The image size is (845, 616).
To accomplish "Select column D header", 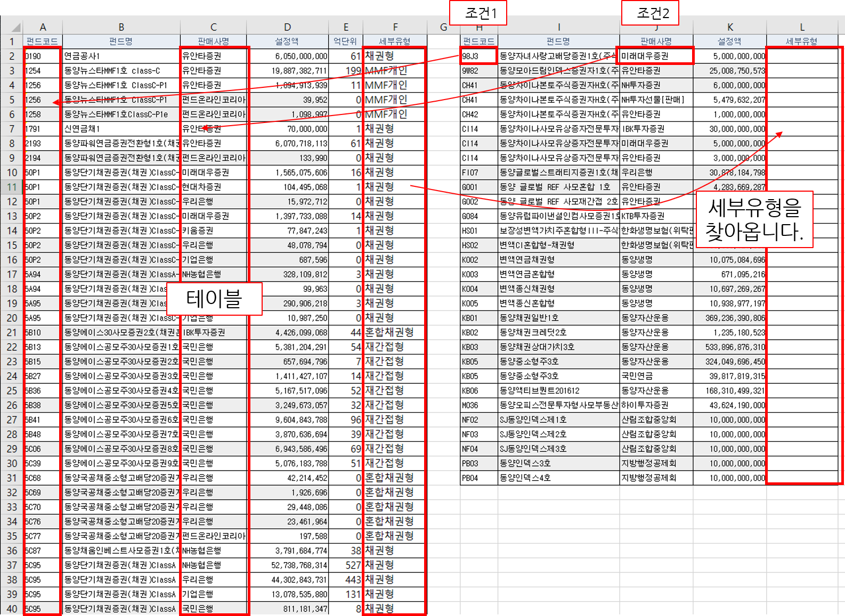I will (x=287, y=27).
